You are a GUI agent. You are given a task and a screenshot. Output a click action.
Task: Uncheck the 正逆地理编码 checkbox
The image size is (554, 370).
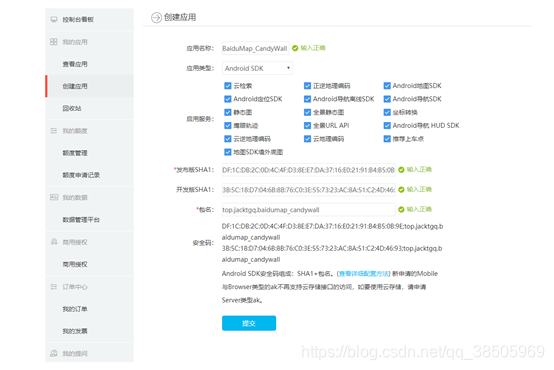pos(307,86)
